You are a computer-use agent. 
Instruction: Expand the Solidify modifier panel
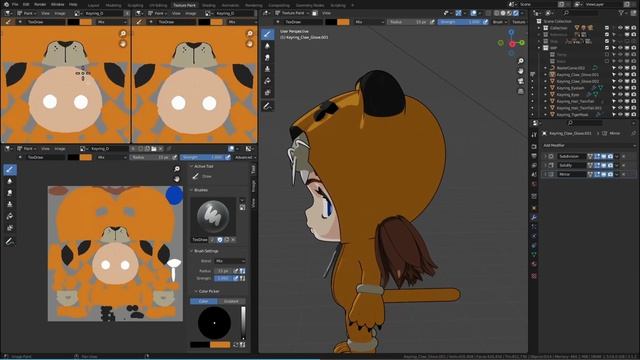[544, 165]
